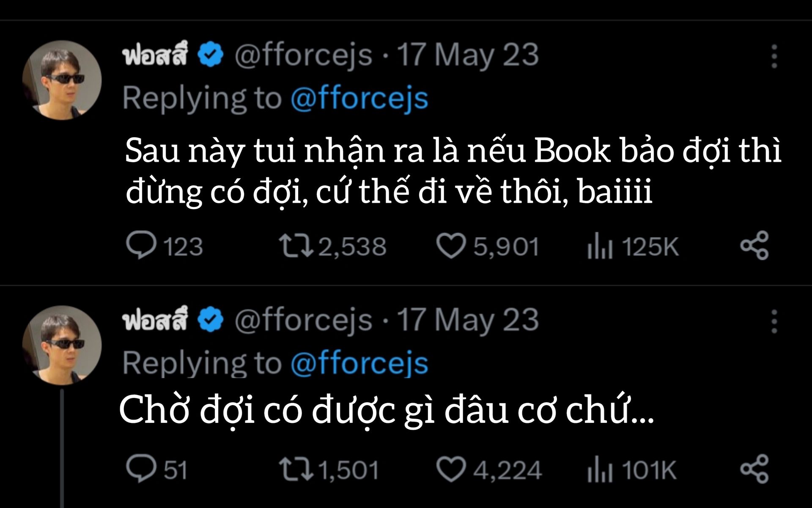This screenshot has width=812, height=508.
Task: Like the second tweet with 4,224 likes
Action: coord(451,469)
